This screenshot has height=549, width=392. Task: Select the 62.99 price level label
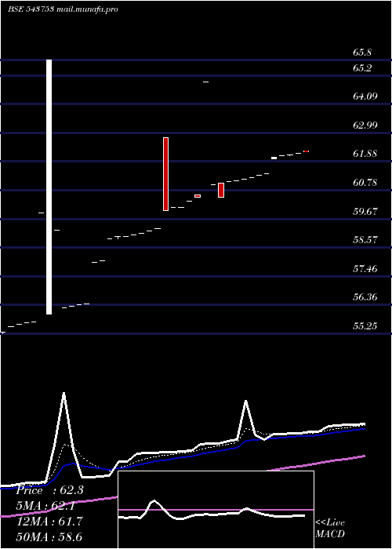[x=365, y=125]
